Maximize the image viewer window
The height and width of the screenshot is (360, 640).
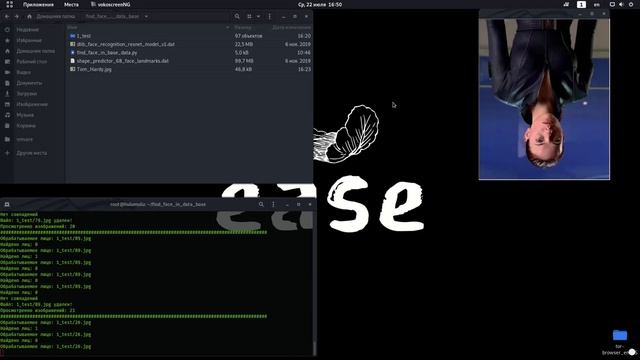click(592, 14)
